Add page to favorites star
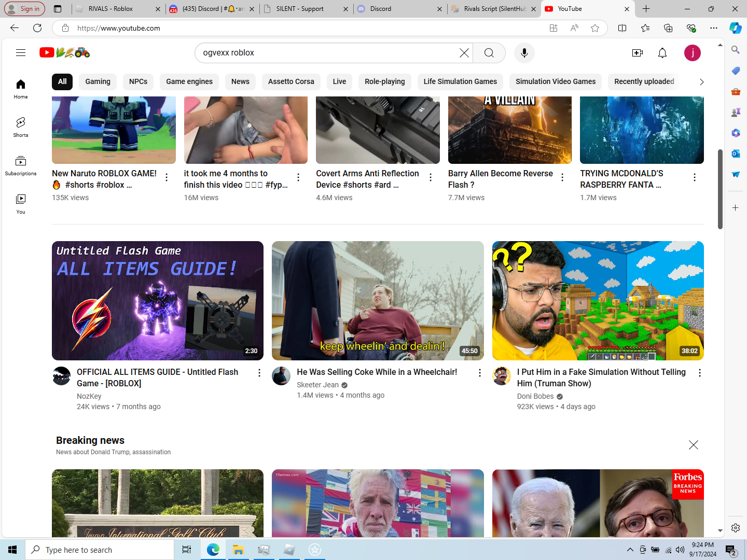Image resolution: width=747 pixels, height=560 pixels. coord(595,28)
